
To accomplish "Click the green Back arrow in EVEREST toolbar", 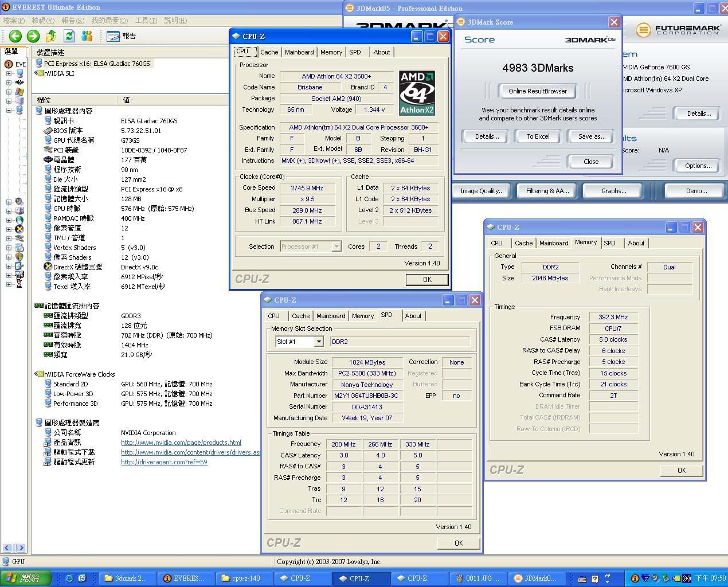I will tap(15, 36).
